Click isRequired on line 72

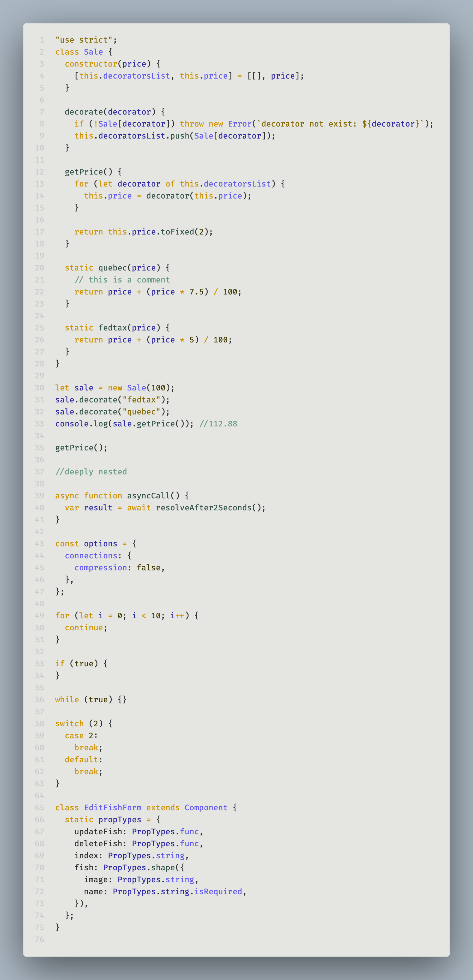click(x=218, y=891)
